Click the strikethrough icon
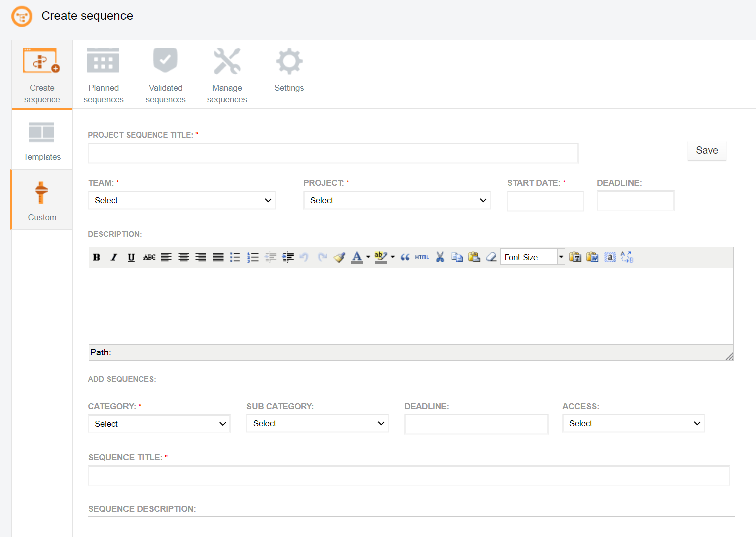Viewport: 756px width, 537px height. click(x=149, y=257)
